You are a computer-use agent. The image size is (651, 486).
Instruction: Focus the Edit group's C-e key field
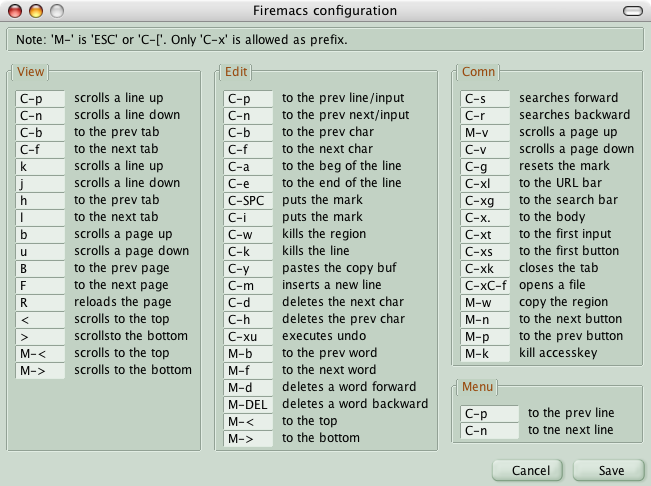248,184
